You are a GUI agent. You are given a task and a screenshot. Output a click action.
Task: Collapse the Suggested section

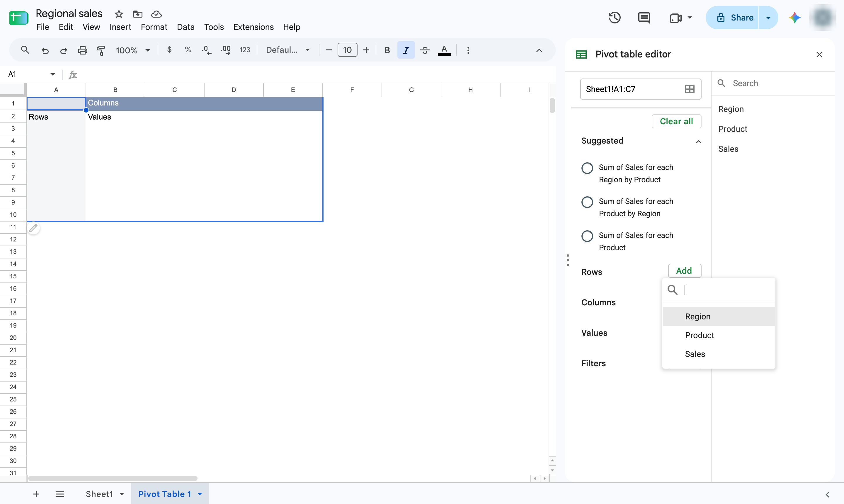click(698, 142)
